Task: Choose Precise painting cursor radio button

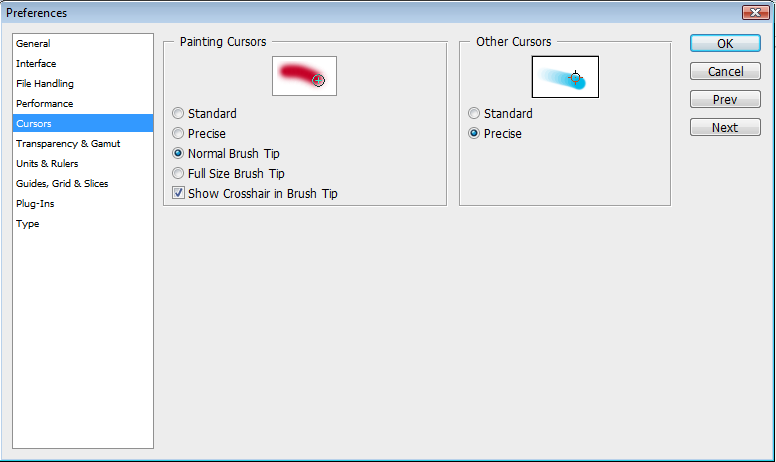Action: coord(178,134)
